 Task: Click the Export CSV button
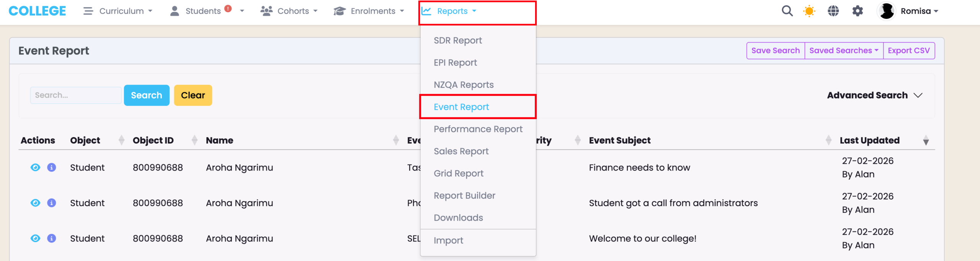908,51
